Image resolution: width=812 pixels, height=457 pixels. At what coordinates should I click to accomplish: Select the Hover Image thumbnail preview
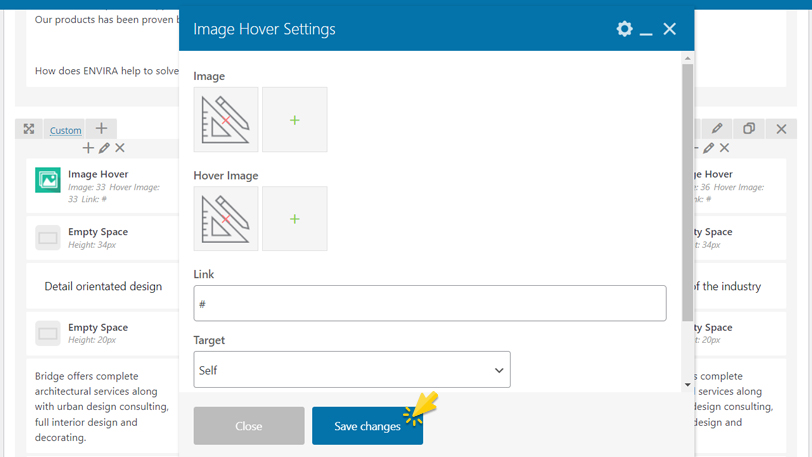coord(226,219)
